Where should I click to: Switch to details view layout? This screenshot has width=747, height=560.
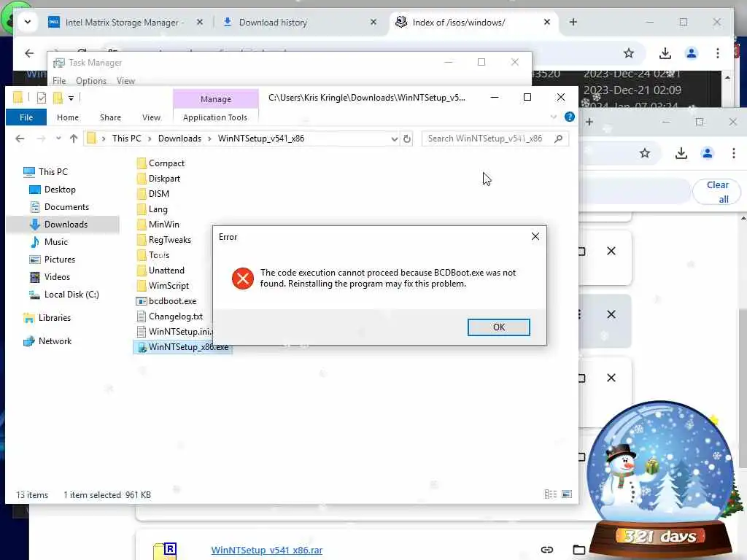pyautogui.click(x=551, y=494)
